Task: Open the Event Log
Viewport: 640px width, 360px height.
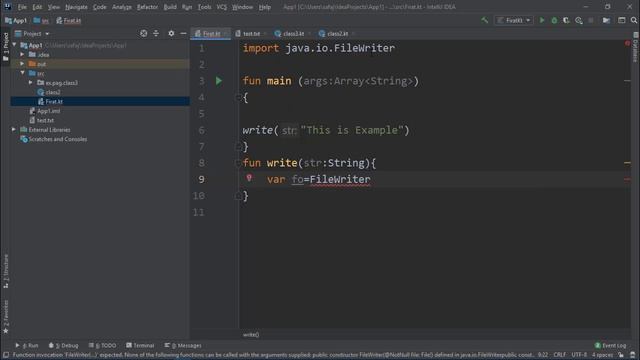Action: (x=611, y=345)
